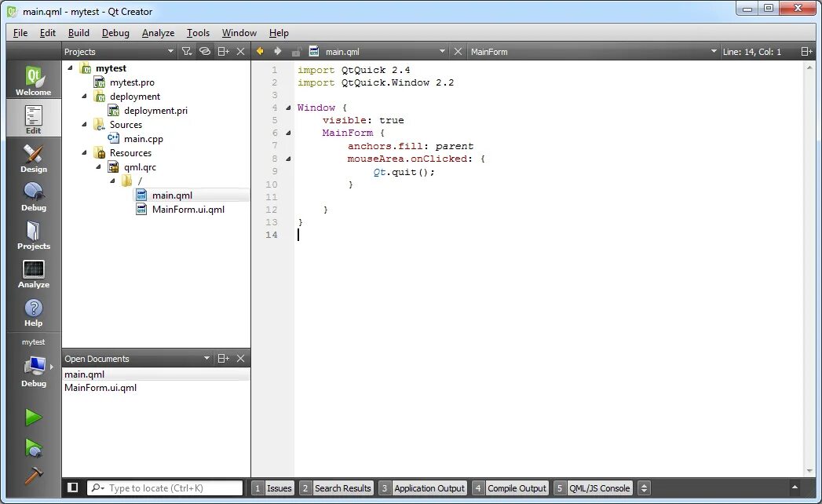The image size is (822, 504).
Task: Switch to Edit mode
Action: (x=34, y=119)
